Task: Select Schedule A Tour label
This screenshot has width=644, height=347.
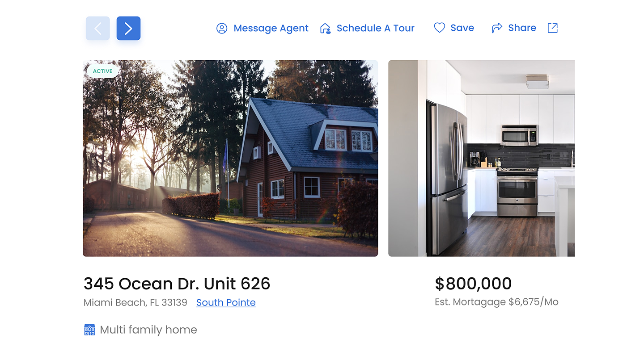Action: click(x=376, y=28)
